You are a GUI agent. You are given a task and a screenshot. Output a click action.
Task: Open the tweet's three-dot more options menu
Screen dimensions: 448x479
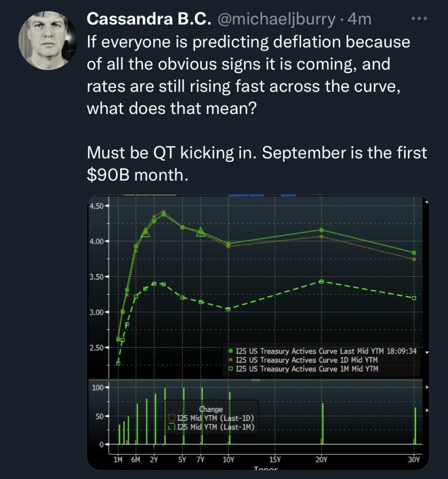pos(419,19)
